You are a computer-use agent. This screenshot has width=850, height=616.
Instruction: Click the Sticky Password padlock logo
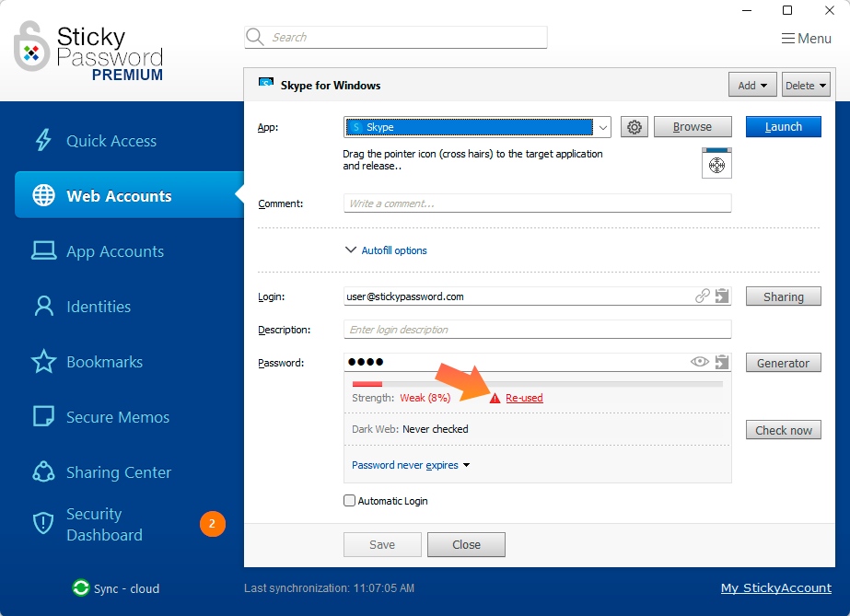coord(31,47)
